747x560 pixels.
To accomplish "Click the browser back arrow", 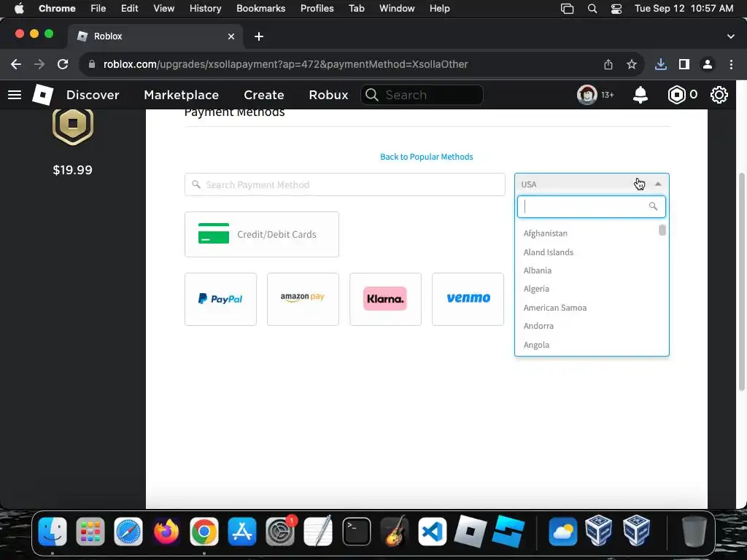I will pos(16,64).
